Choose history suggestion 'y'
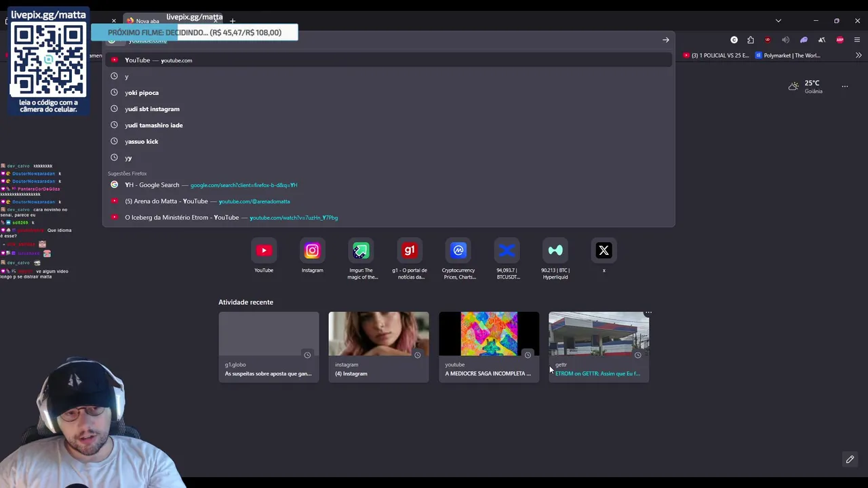The width and height of the screenshot is (868, 488). 388,77
